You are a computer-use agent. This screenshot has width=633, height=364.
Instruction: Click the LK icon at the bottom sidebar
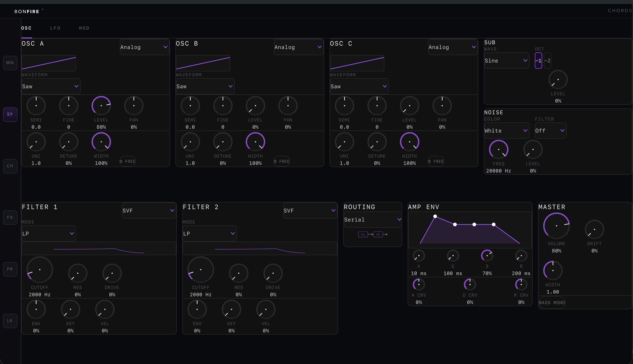(10, 320)
